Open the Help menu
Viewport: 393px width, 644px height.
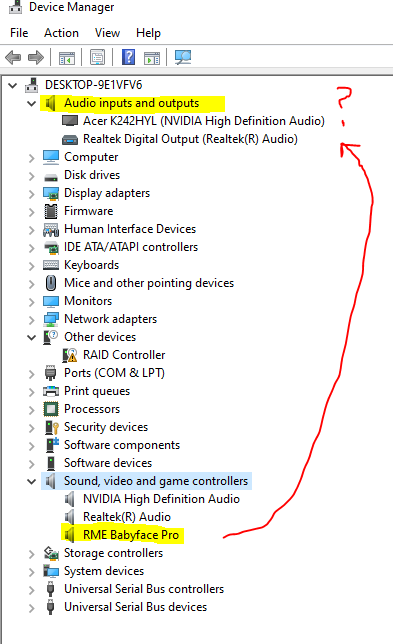click(148, 33)
